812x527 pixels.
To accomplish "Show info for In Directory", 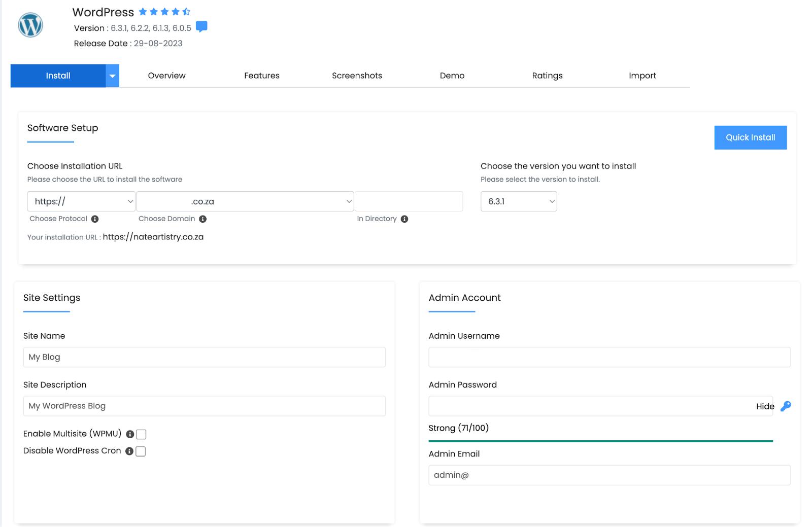I will pos(404,219).
